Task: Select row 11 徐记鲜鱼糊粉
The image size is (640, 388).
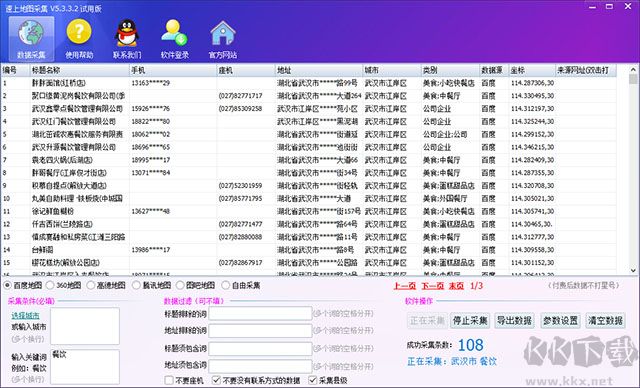Action: [x=53, y=211]
